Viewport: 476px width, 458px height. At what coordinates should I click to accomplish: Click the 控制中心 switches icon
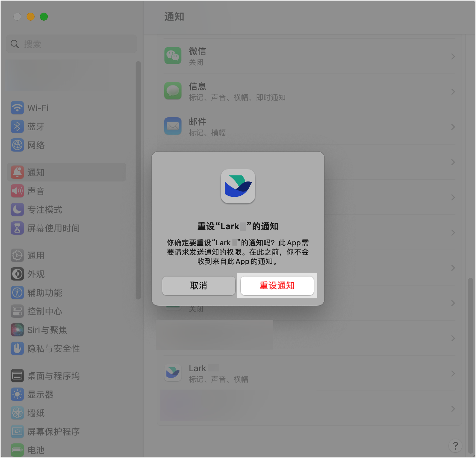pos(17,311)
